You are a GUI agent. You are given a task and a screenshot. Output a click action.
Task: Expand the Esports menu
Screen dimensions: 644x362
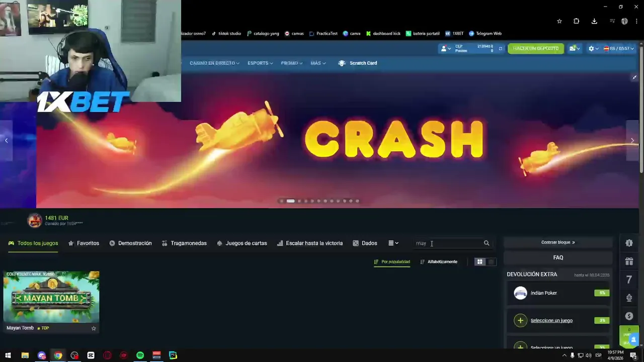coord(260,63)
